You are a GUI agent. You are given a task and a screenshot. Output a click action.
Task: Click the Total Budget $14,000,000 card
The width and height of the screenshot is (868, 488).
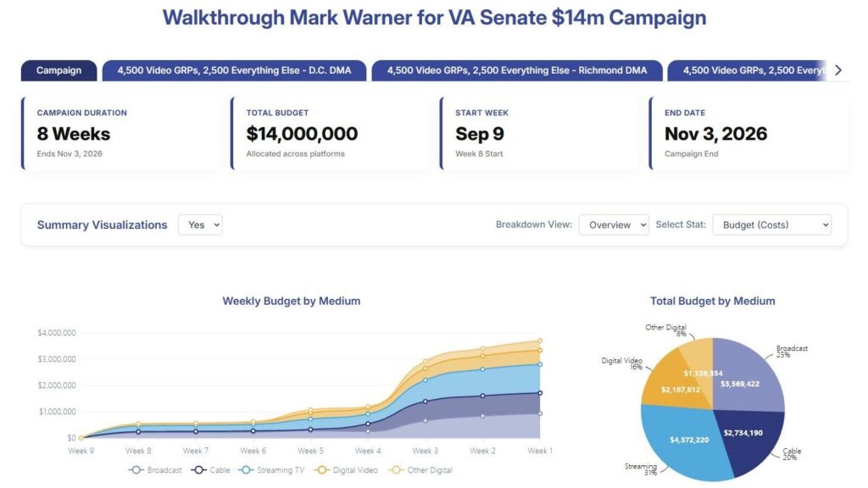[x=330, y=133]
